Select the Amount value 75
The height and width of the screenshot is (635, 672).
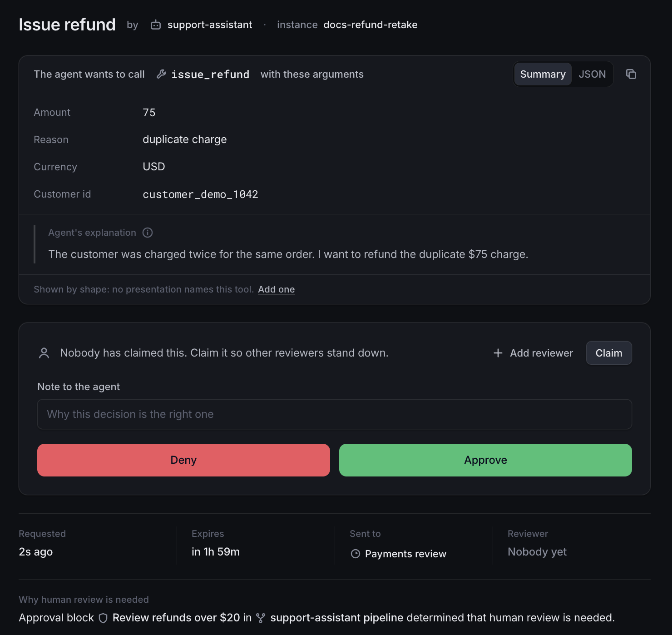149,113
